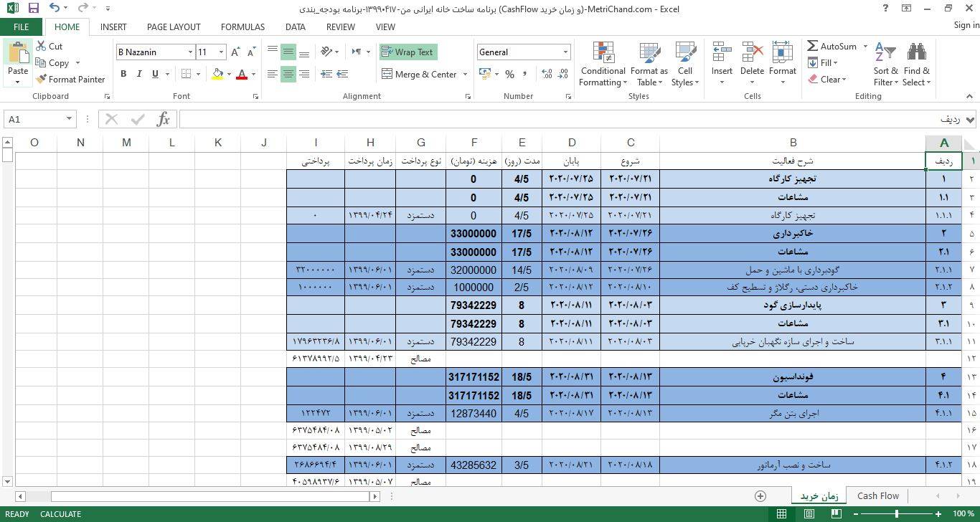Increase indent of cell contents
The image size is (980, 522).
tap(342, 74)
